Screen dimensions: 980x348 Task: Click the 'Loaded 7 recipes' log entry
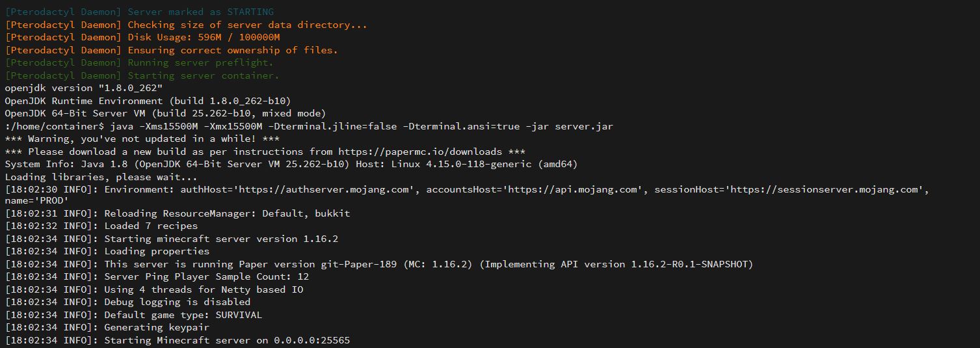[151, 226]
